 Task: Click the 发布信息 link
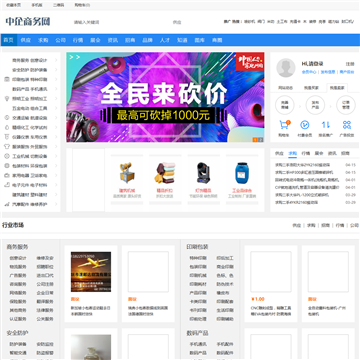point(328,72)
